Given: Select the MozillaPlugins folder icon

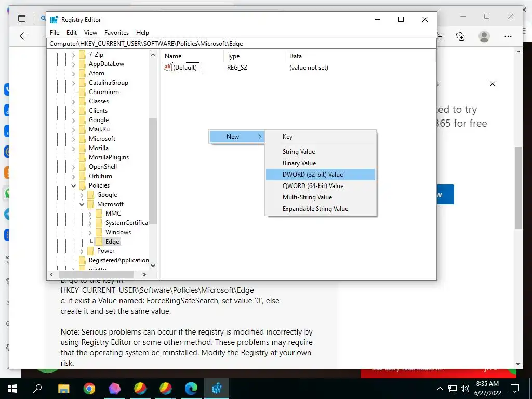Looking at the screenshot, I should [83, 157].
